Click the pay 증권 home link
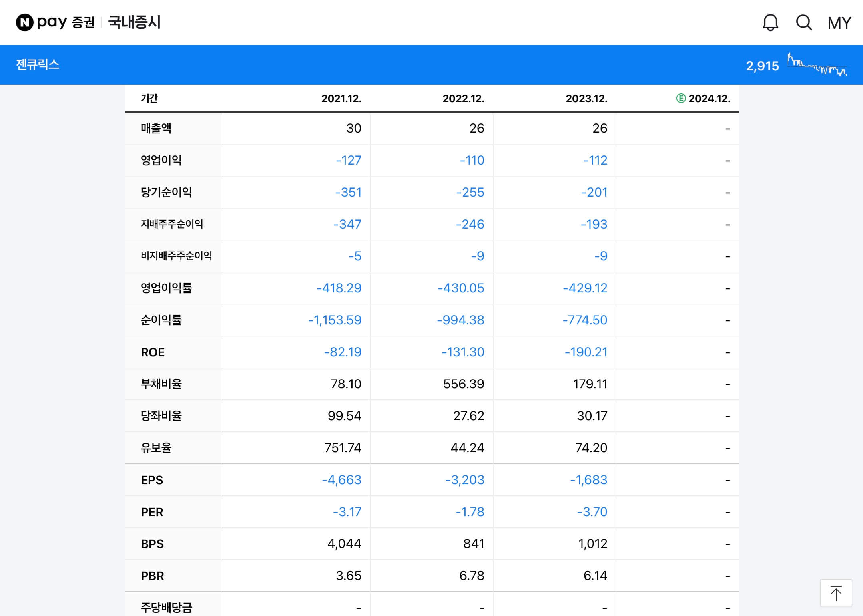The width and height of the screenshot is (863, 616). (x=66, y=22)
